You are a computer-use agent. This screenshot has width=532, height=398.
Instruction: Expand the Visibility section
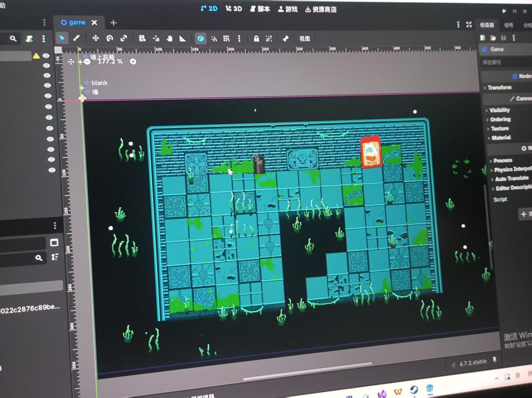pos(498,110)
